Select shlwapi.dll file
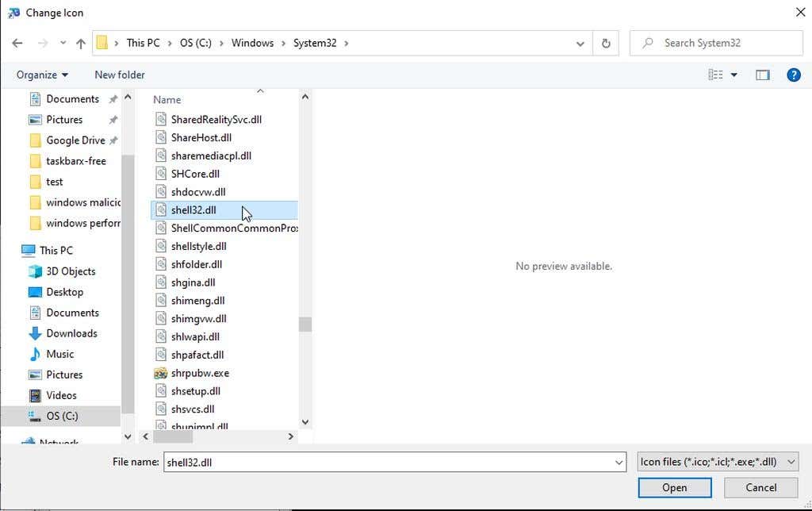Screen dimensions: 812x511 tap(187, 337)
